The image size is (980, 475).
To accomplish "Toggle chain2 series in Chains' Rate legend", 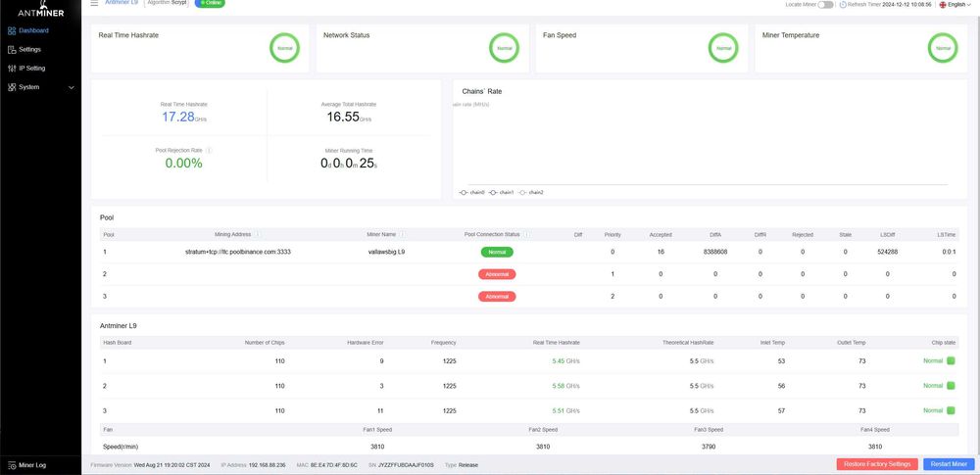I will [531, 193].
